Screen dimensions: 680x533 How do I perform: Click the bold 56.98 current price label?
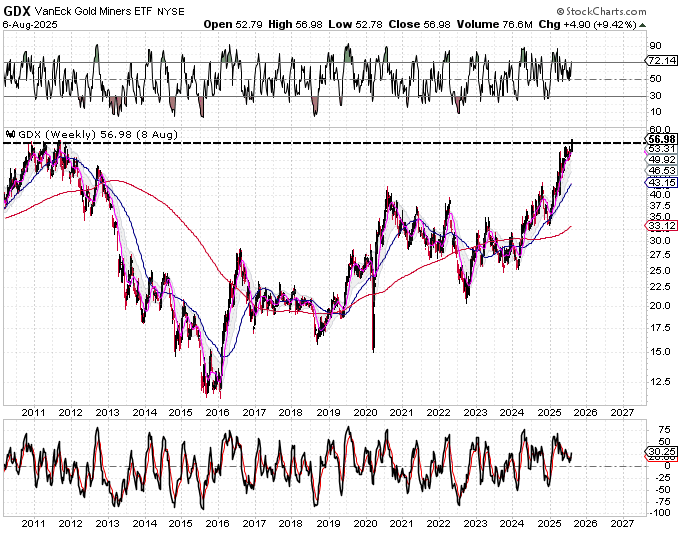[658, 138]
